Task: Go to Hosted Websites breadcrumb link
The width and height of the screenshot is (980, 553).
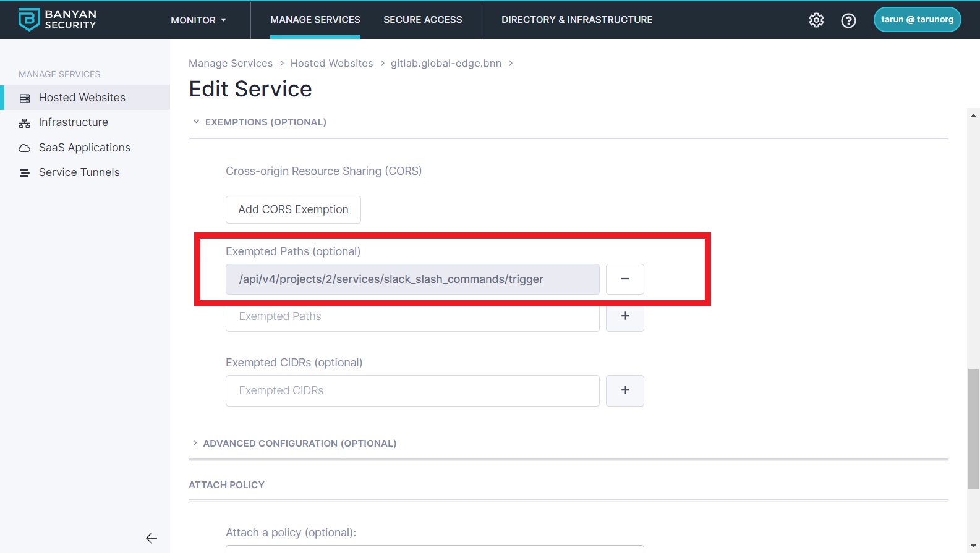Action: coord(331,64)
